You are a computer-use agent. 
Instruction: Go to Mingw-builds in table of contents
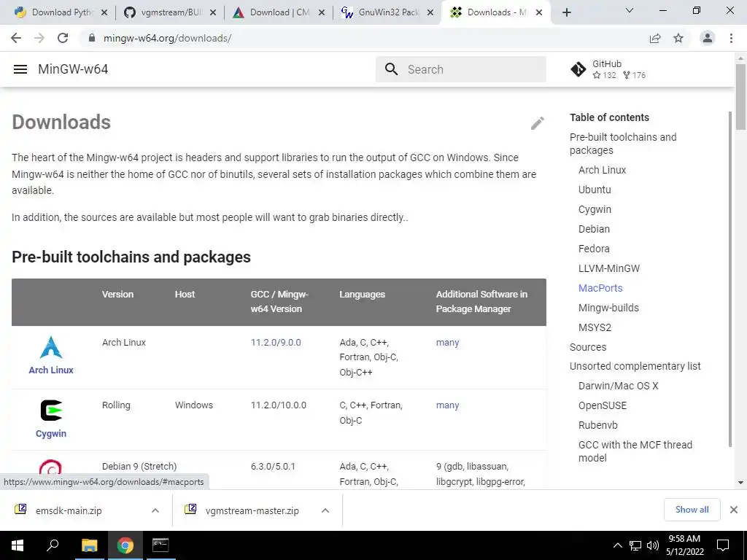click(608, 308)
